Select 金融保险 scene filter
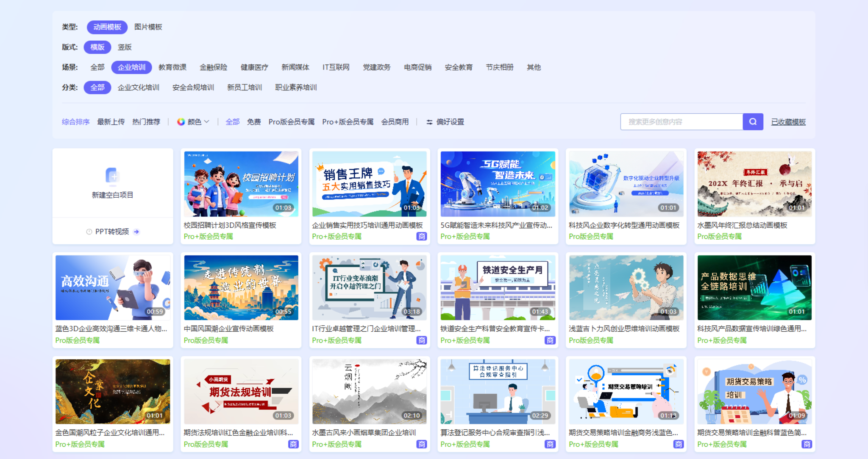868x459 pixels. 214,67
